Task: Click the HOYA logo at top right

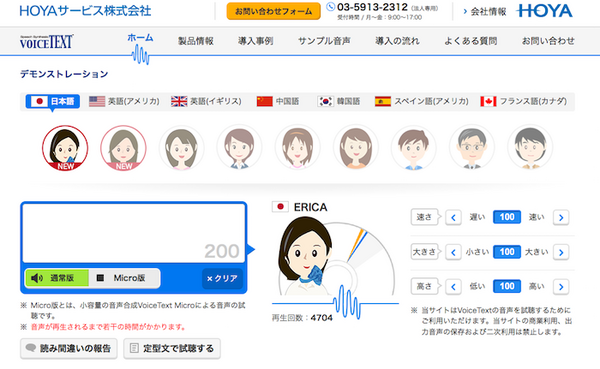Action: point(545,11)
